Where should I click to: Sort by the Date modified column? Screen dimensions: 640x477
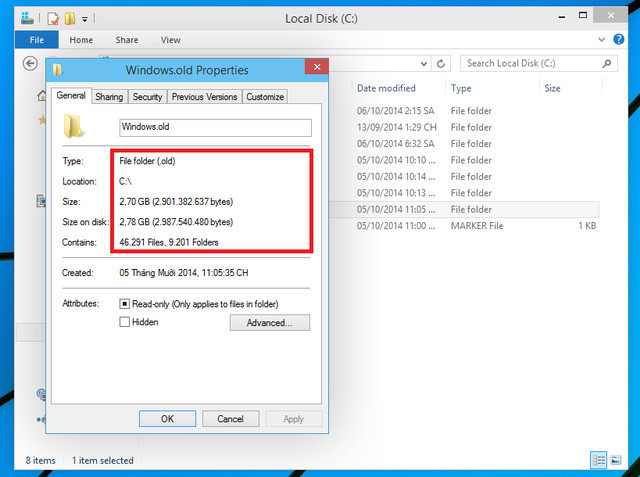(x=386, y=88)
